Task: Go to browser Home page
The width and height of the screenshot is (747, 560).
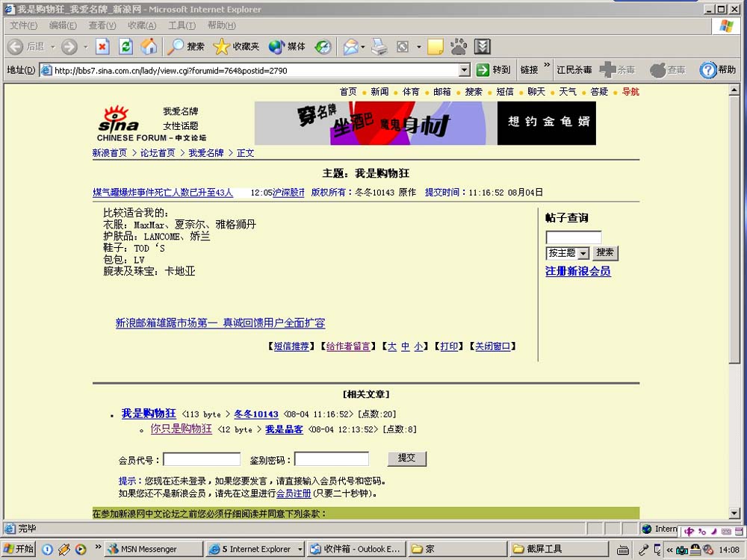Action: tap(149, 46)
